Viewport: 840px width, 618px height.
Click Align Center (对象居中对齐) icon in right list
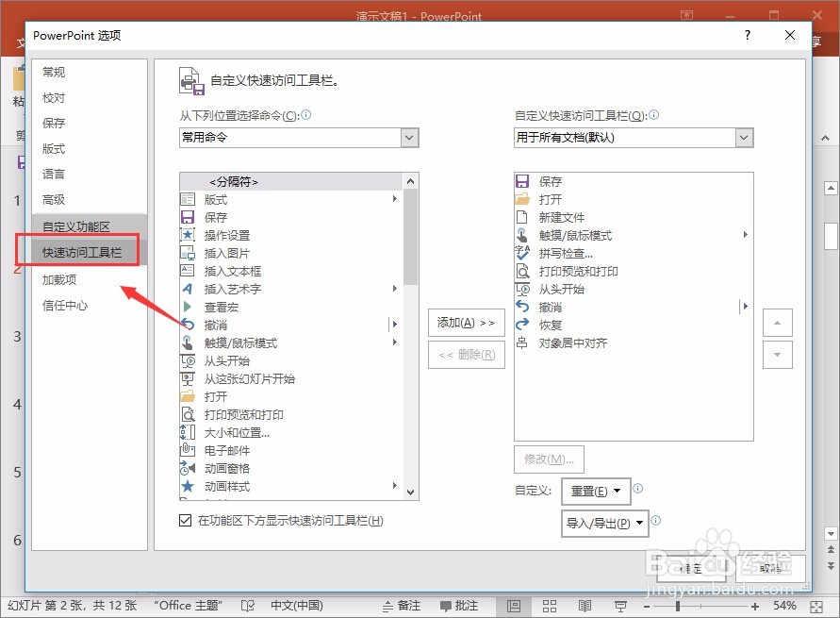tap(522, 342)
